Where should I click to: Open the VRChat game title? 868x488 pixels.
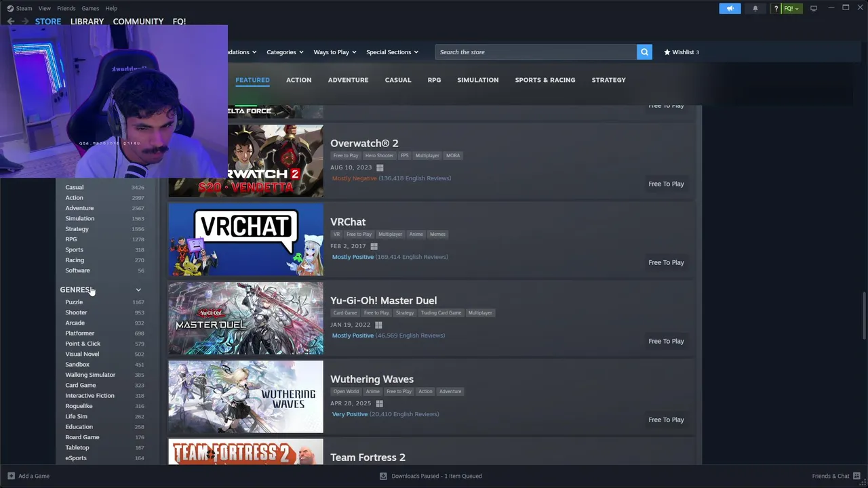pyautogui.click(x=348, y=222)
